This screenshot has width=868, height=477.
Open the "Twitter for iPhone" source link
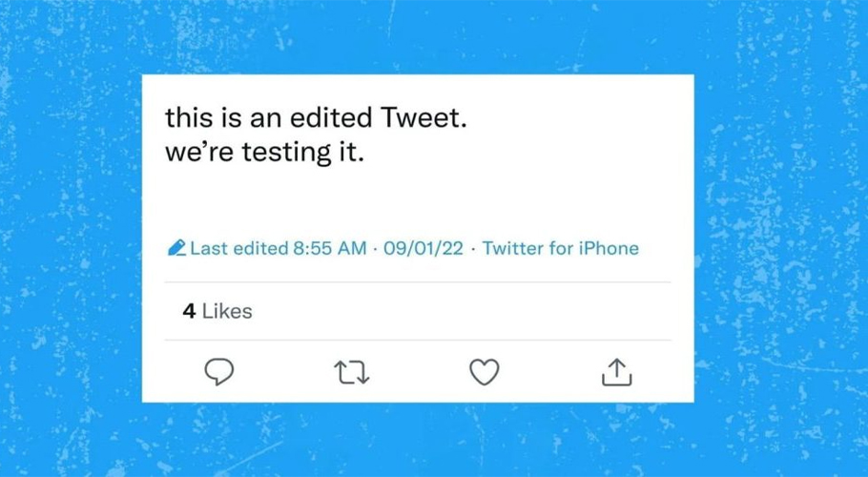[560, 248]
